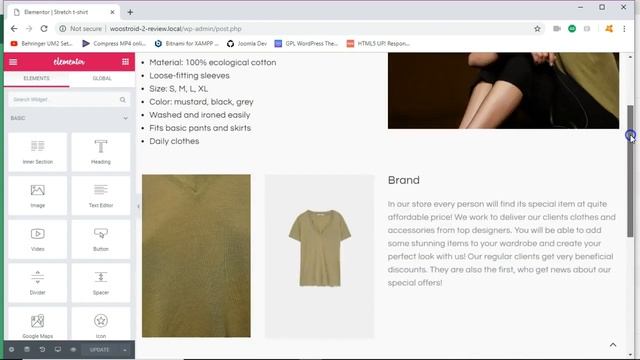The image size is (640, 360).
Task: Click the Brand heading
Action: point(404,180)
